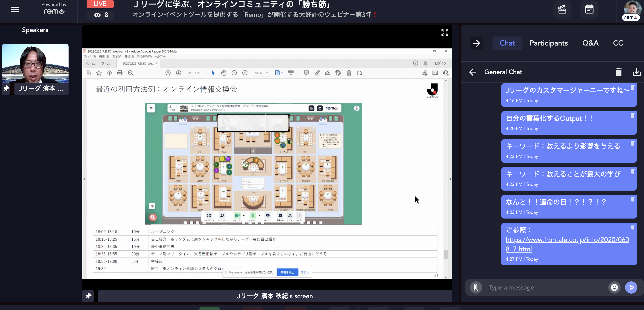Go back from General Chat
The height and width of the screenshot is (310, 644).
coord(472,72)
